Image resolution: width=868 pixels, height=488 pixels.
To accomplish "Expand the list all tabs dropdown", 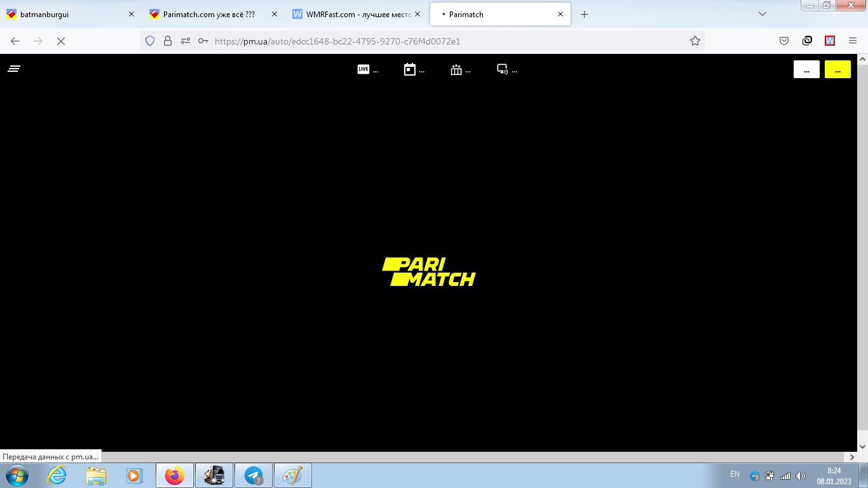I will [763, 14].
